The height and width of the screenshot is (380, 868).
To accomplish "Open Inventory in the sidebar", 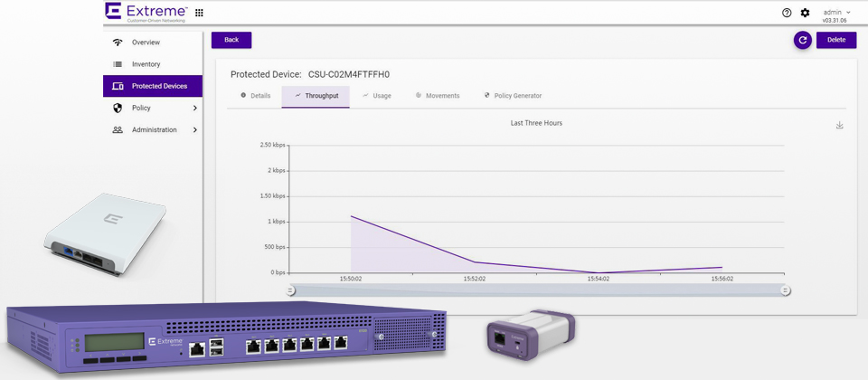I will tap(152, 64).
